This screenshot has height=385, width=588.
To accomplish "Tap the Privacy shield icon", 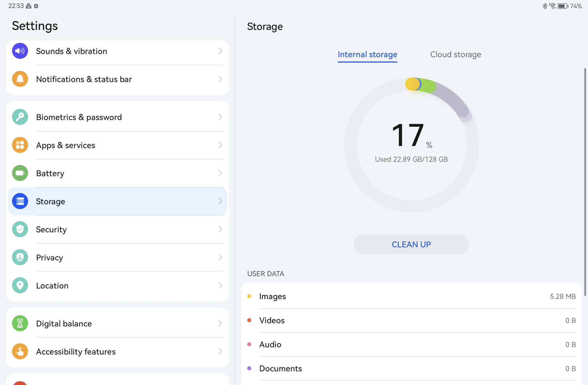I will coord(20,257).
